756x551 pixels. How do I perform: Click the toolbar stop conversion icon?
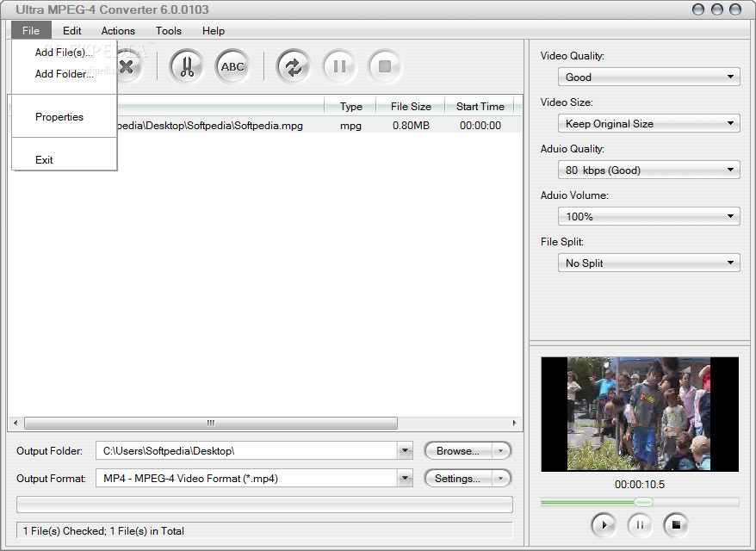click(x=385, y=66)
